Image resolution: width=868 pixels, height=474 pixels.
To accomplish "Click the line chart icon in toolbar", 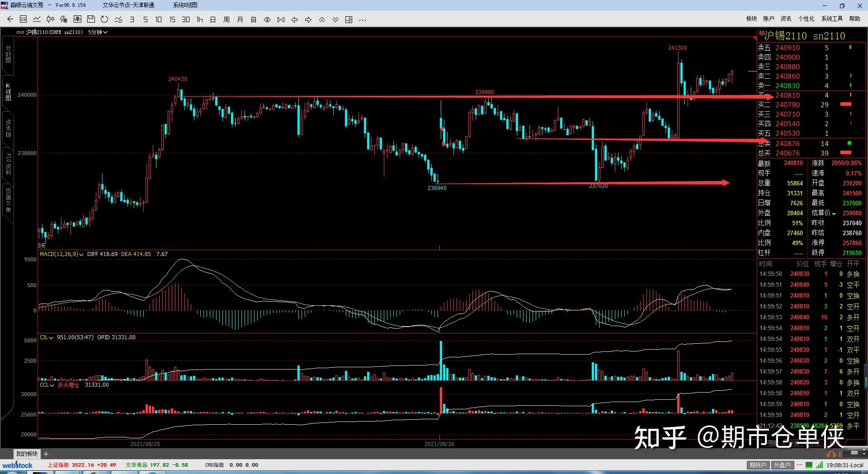I will click(37, 19).
